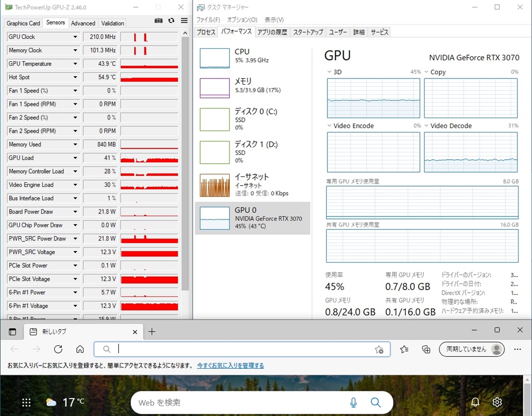
Task: Open the プロセス tab in Task Manager
Action: [206, 32]
